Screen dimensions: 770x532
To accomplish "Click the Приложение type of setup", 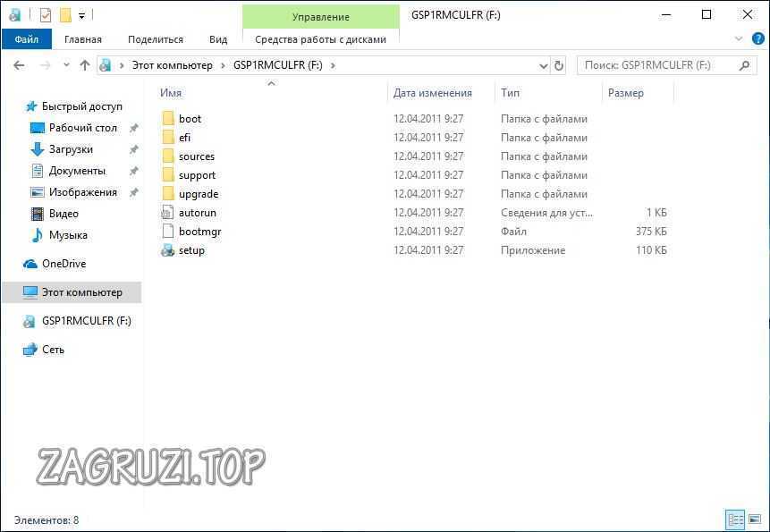I will (533, 250).
